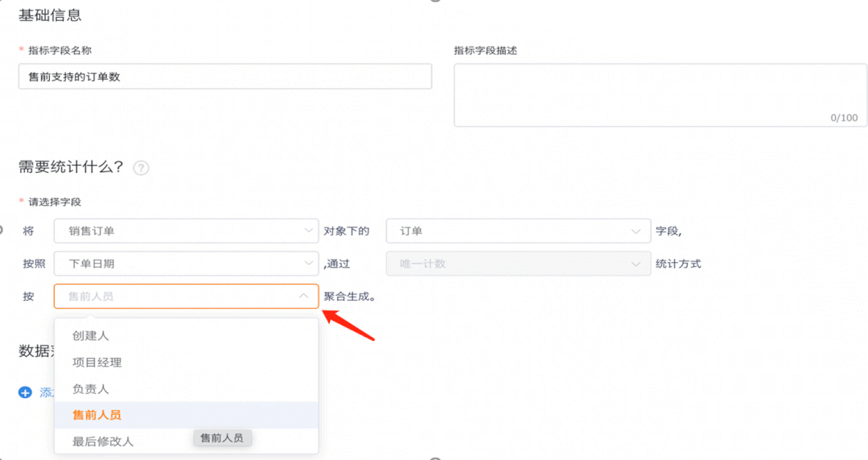The image size is (868, 460).
Task: Select 项目经理 from the dropdown list
Action: [x=186, y=362]
